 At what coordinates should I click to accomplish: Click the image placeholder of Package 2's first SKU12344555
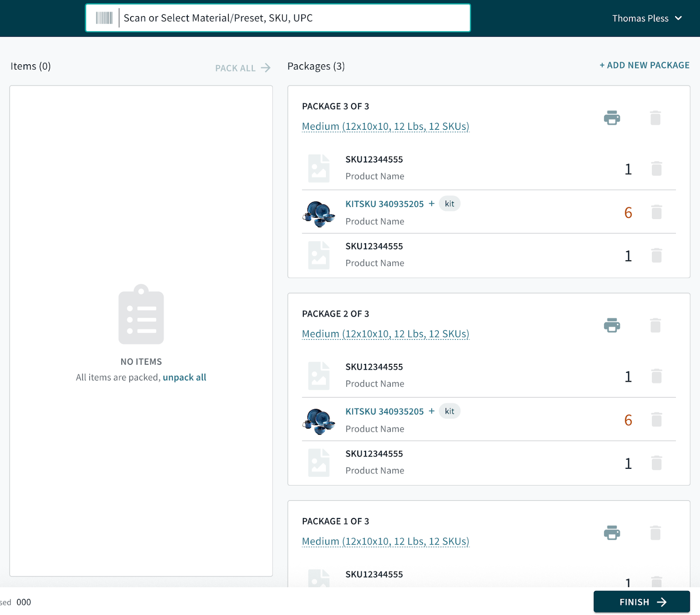318,375
